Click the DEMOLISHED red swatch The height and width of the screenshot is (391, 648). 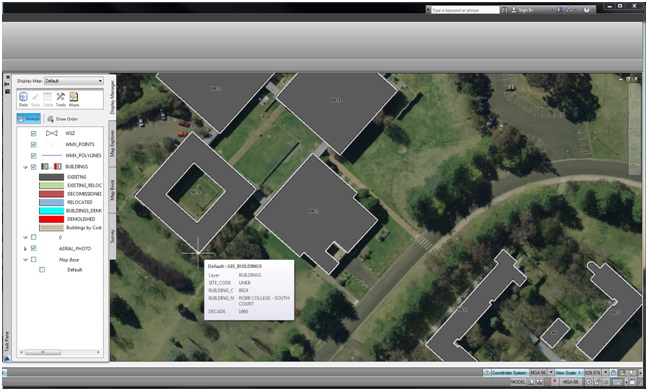51,219
